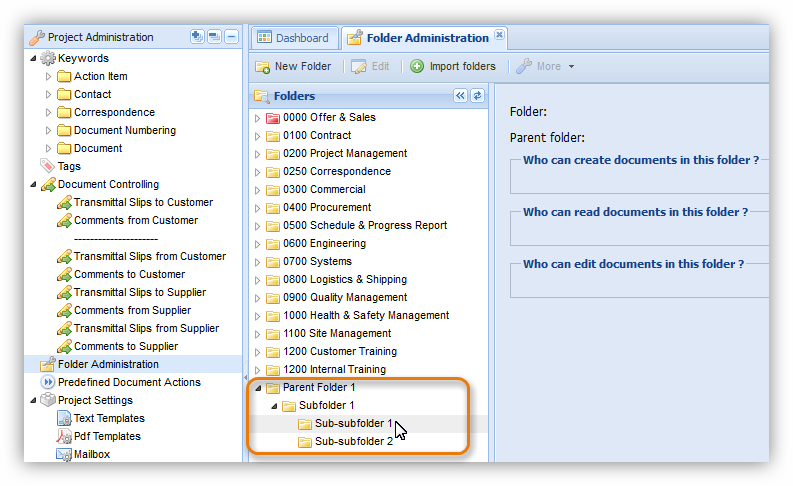Click the minus icon in Project Administration header

231,37
